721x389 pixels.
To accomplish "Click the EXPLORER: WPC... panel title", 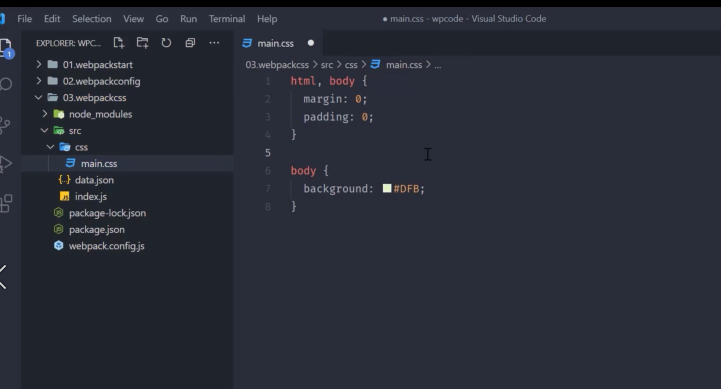I will tap(68, 43).
